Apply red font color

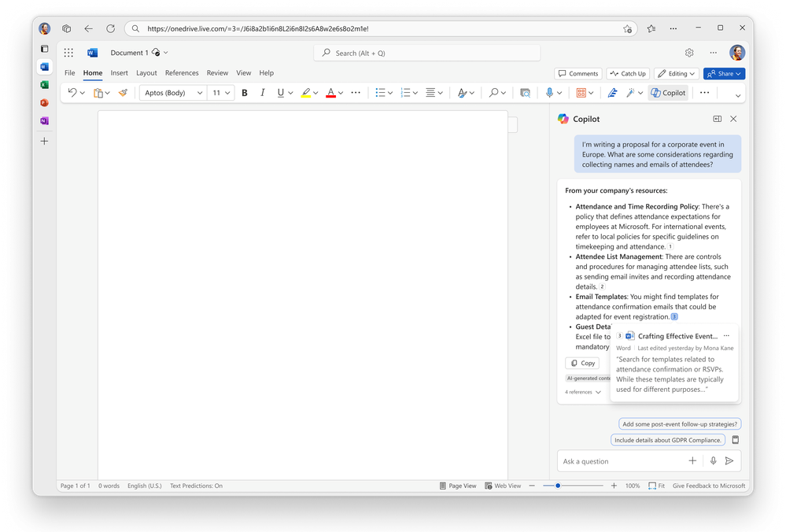(x=330, y=93)
